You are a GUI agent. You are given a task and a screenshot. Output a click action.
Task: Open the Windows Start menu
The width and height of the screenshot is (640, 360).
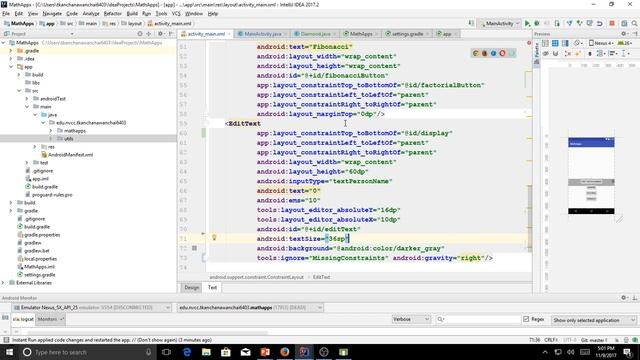click(9, 352)
